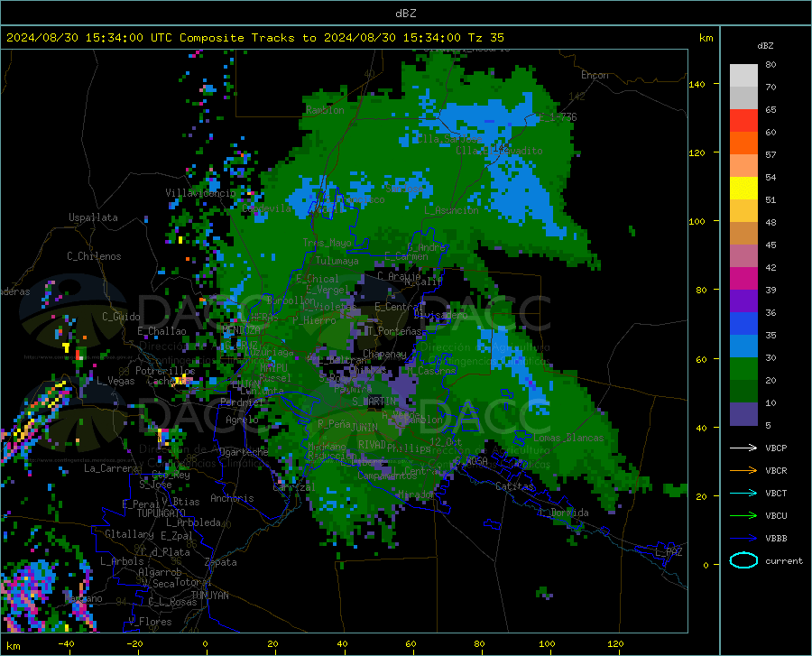812x656 pixels.
Task: Click the Villavicencio map label
Action: pyautogui.click(x=200, y=193)
